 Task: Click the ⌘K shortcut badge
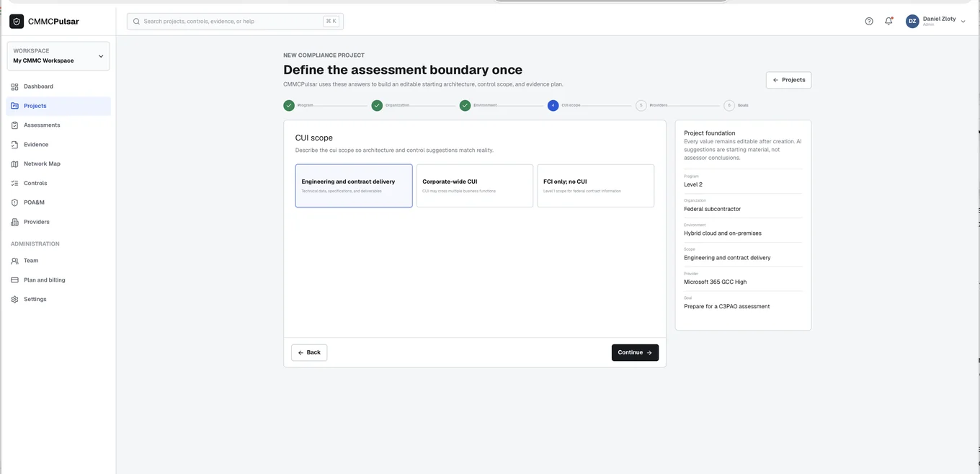pyautogui.click(x=331, y=22)
